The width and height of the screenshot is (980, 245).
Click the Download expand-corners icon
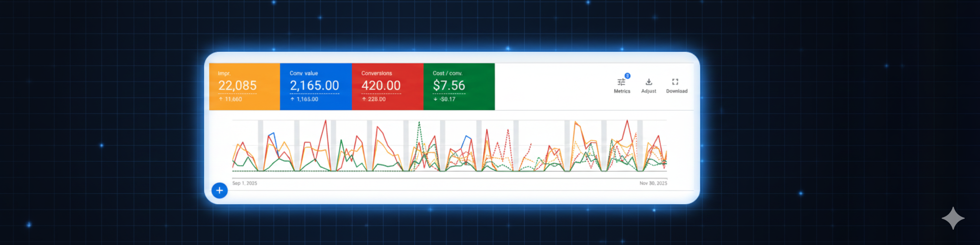tap(675, 82)
